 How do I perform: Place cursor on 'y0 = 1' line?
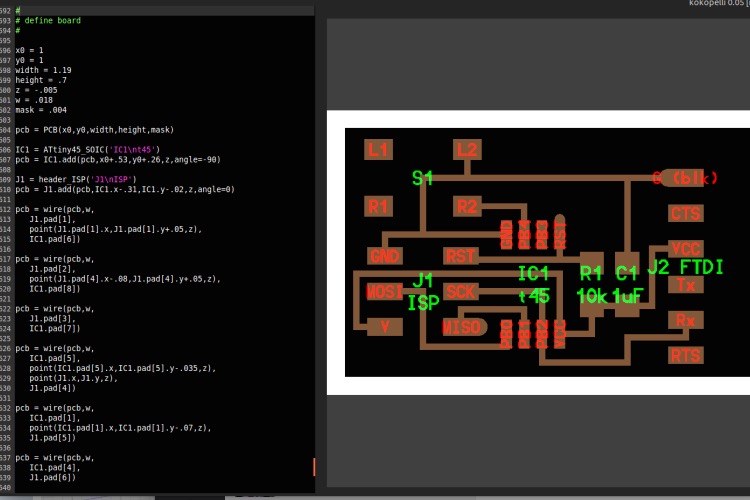click(29, 60)
